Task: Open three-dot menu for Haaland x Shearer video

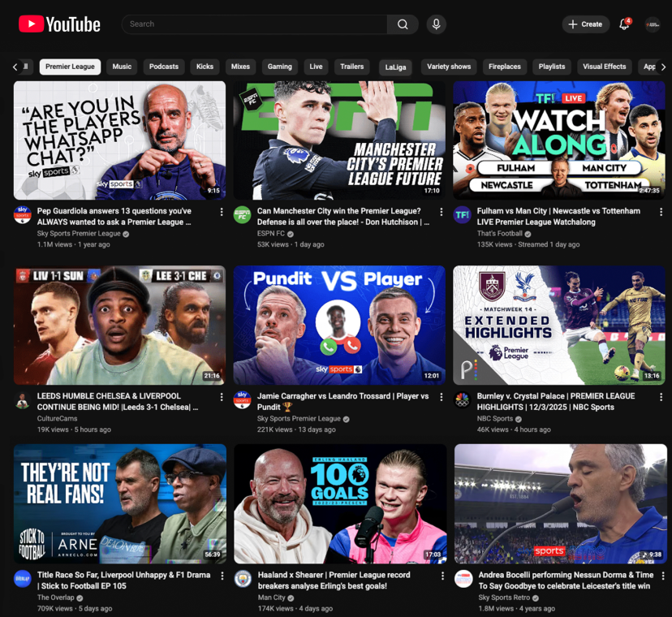Action: click(x=442, y=576)
